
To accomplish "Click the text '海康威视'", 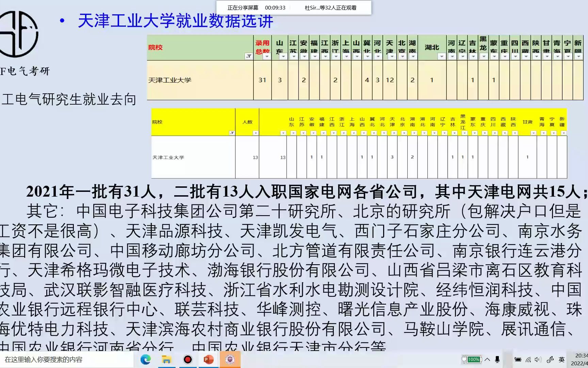I will pyautogui.click(x=517, y=309).
